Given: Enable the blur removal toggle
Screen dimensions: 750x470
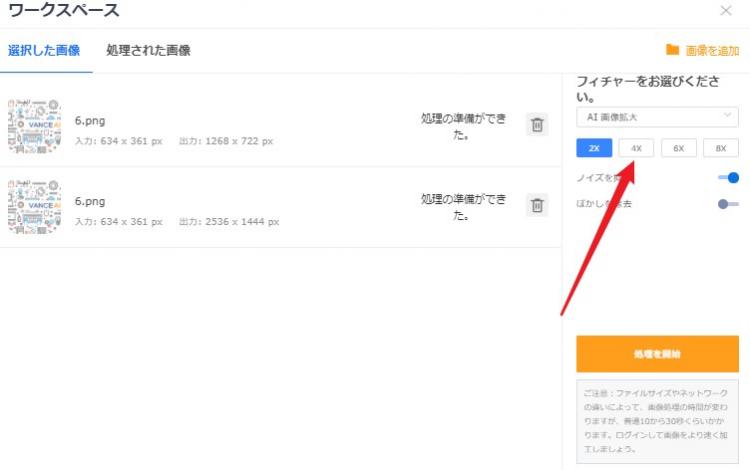Looking at the screenshot, I should tap(728, 204).
